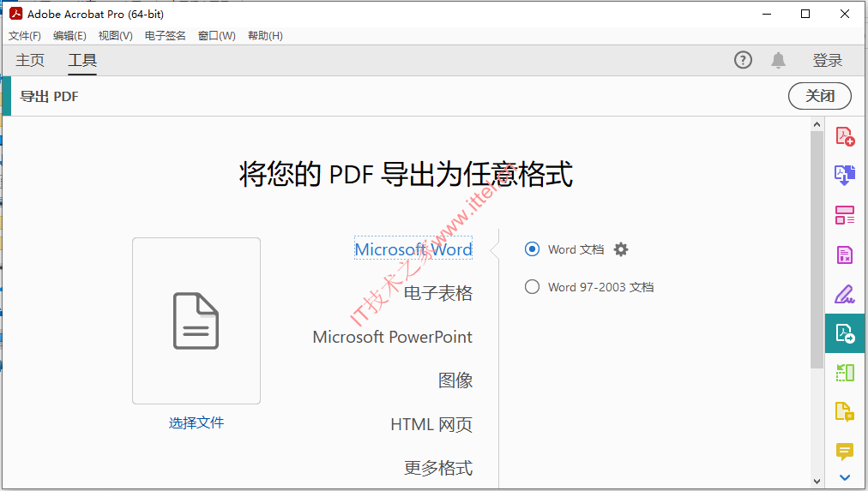Expand more tools with sidebar chevron
Screen dimensions: 868x491
point(845,478)
